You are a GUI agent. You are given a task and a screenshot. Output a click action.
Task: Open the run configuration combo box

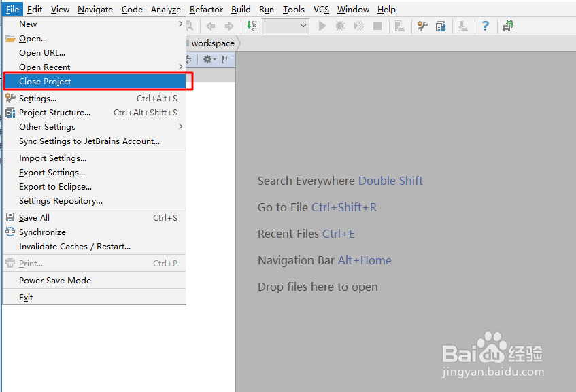(286, 26)
